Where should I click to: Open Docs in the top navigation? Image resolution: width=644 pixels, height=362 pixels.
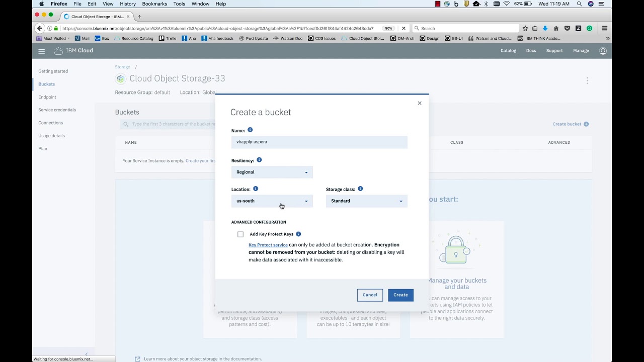(x=531, y=51)
